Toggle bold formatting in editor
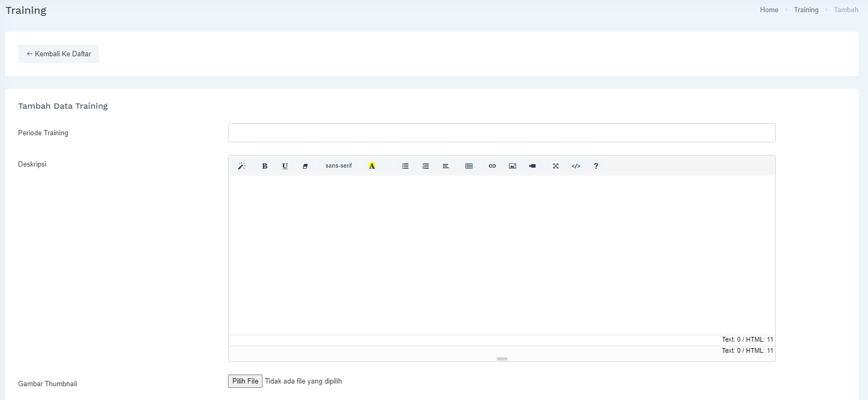The width and height of the screenshot is (868, 400). (x=265, y=166)
